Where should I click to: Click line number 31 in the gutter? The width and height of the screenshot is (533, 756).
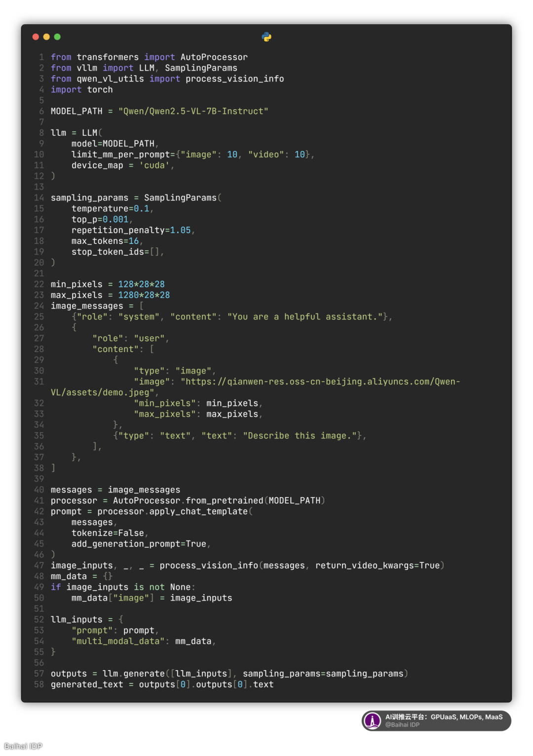(x=39, y=382)
